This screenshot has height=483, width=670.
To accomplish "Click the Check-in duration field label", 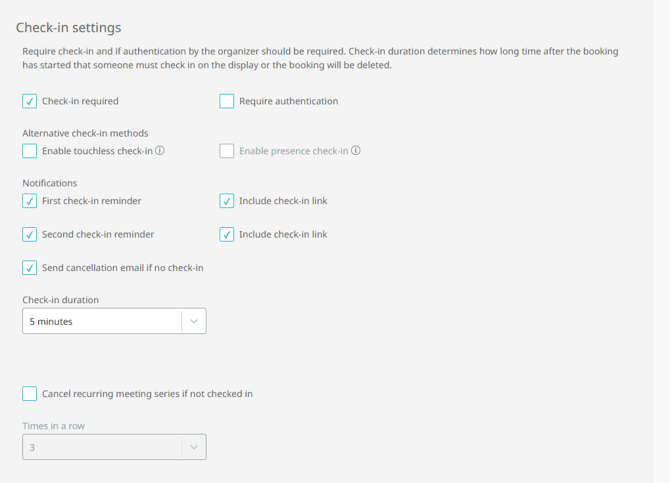I will pos(60,300).
